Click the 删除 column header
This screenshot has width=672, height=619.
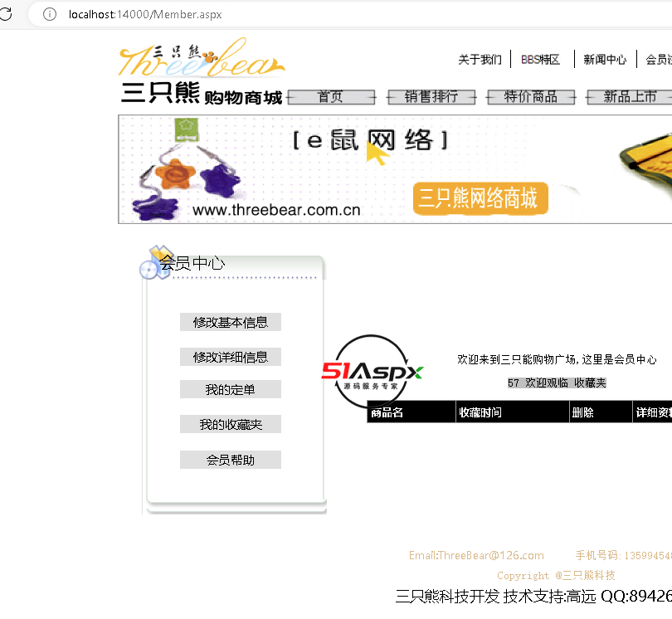tap(601, 412)
